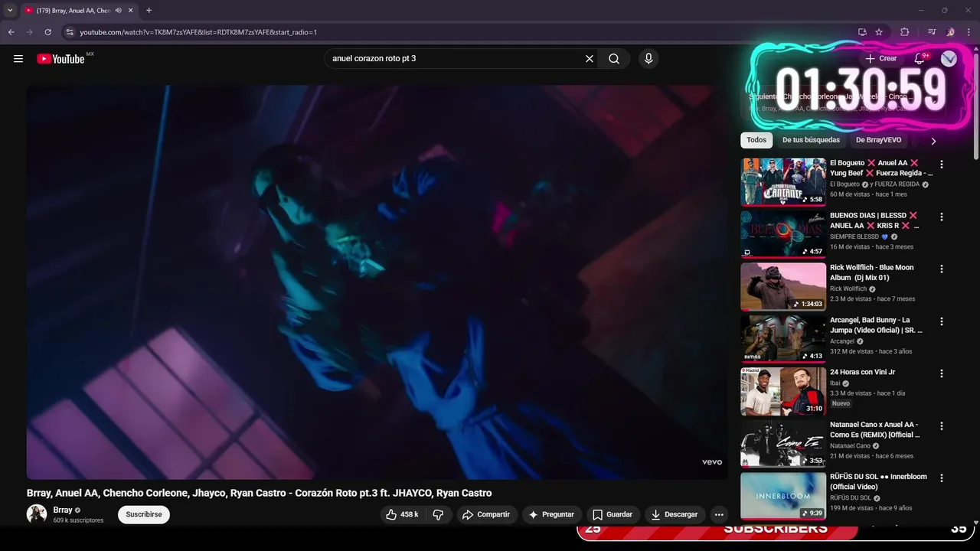The height and width of the screenshot is (551, 980).
Task: Dislike the video
Action: pos(438,514)
